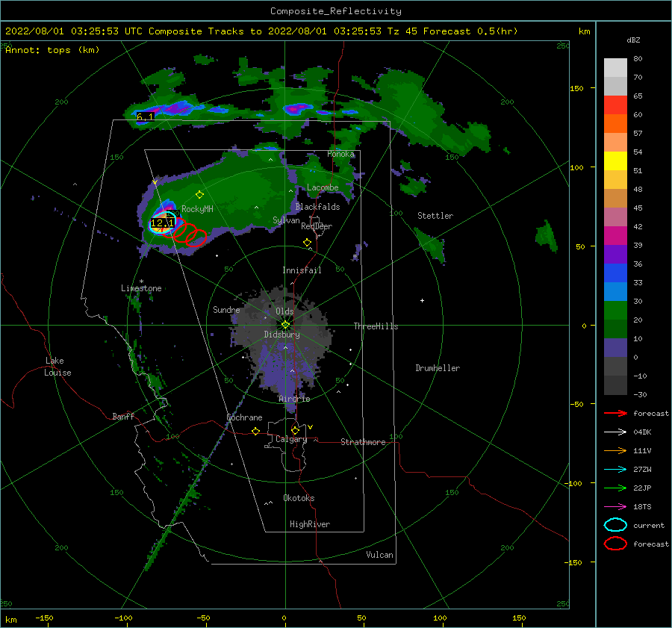Click the 0 tick on bottom km axis

(284, 618)
